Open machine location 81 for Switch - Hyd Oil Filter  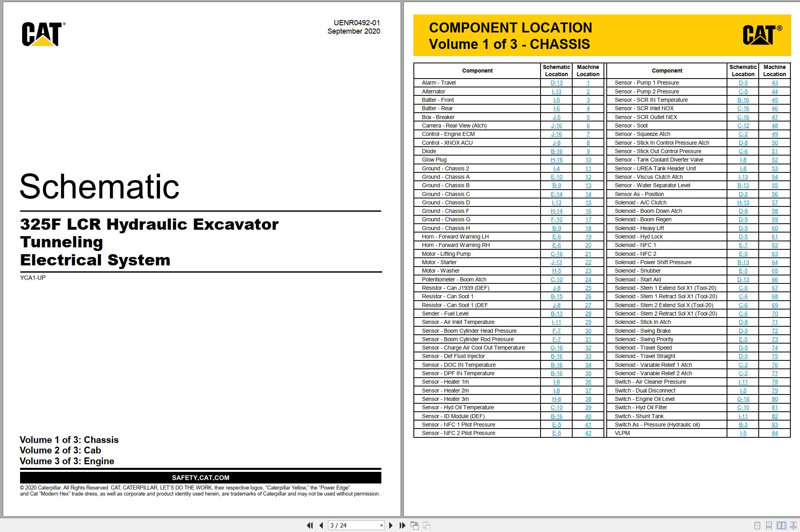click(774, 407)
